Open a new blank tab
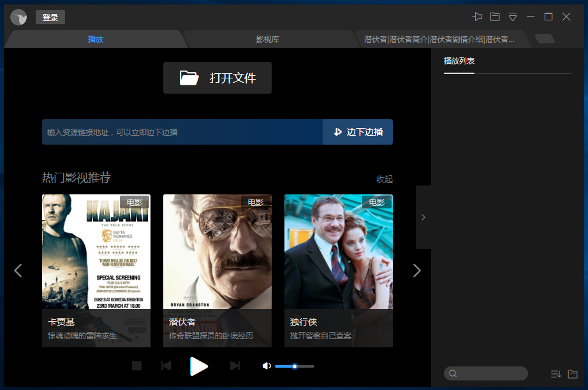588x390 pixels. (x=544, y=39)
